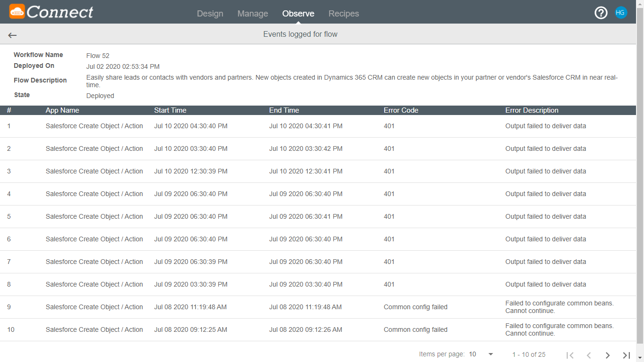Click the Deployed state value

100,96
